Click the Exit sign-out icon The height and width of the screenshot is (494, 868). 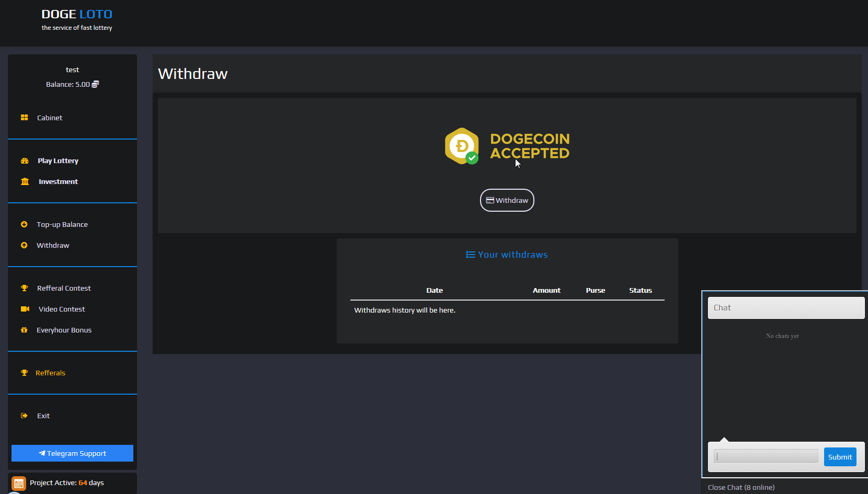24,416
